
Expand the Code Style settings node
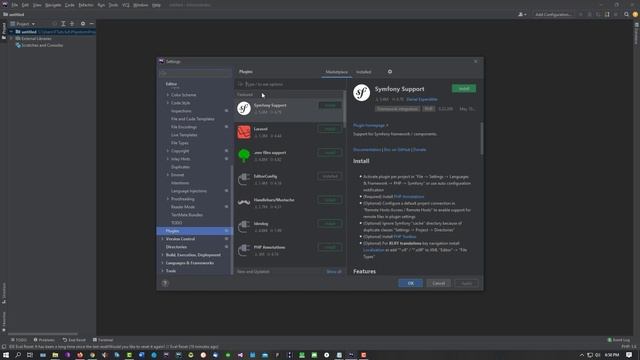(168, 103)
